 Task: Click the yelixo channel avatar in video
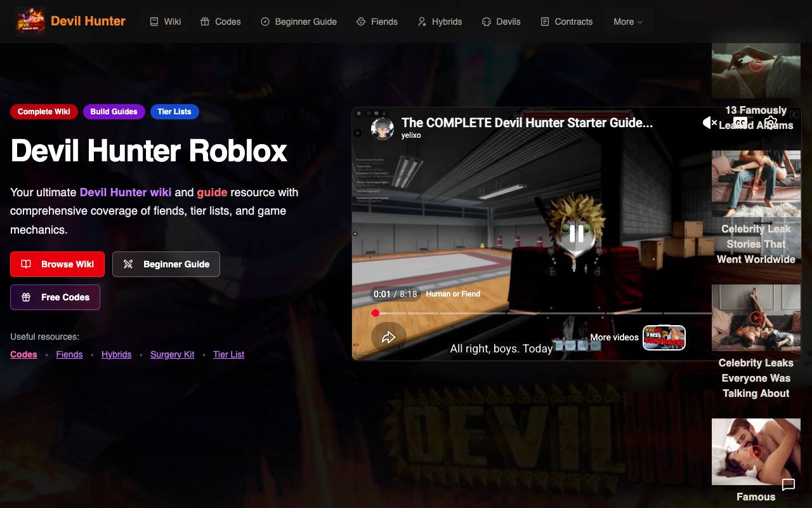coord(383,128)
